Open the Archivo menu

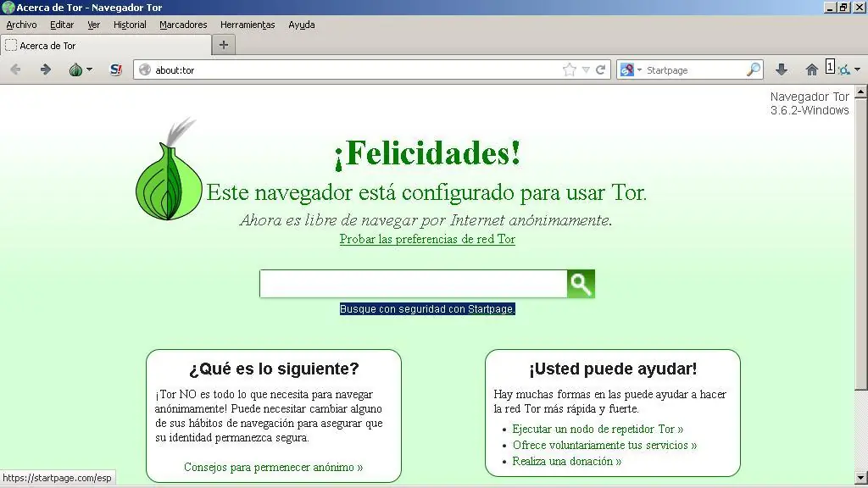[x=21, y=25]
